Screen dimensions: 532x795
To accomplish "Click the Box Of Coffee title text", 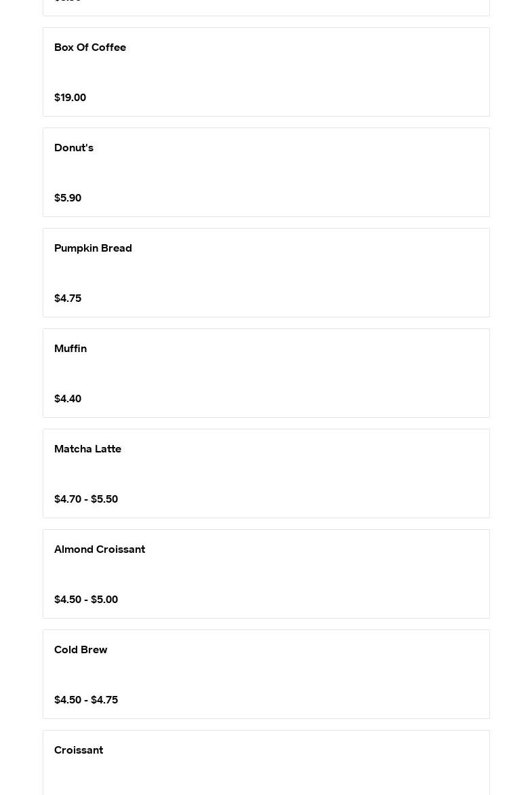I will click(x=90, y=47).
